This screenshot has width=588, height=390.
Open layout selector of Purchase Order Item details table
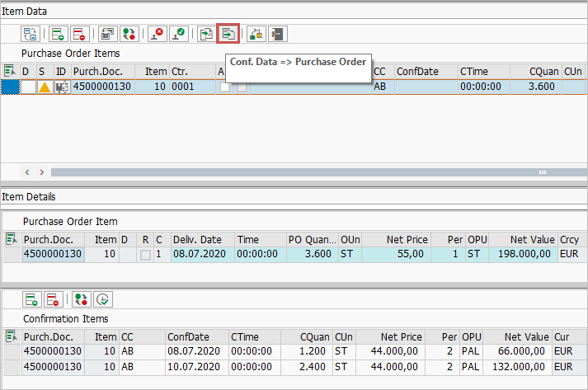pyautogui.click(x=11, y=240)
